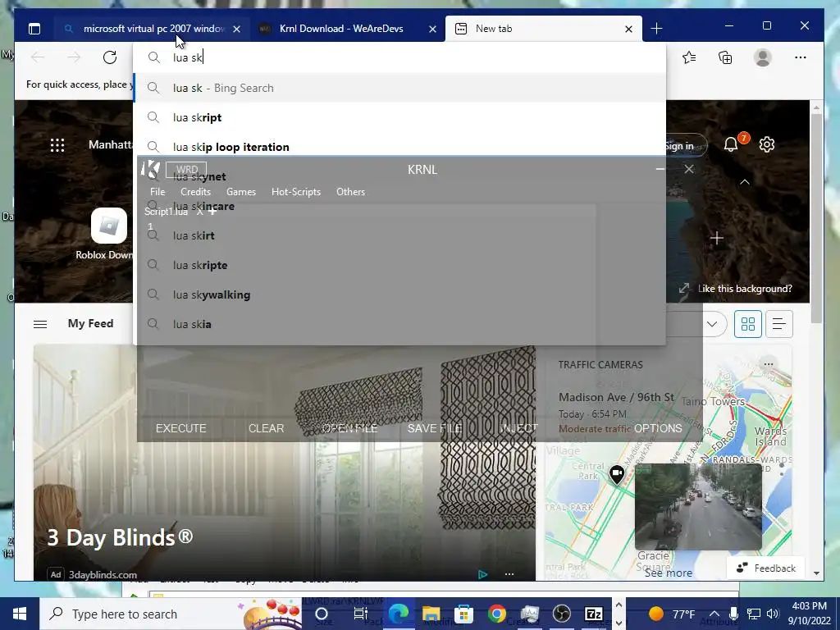Expand the feed dropdown chevron
Image resolution: width=840 pixels, height=630 pixels.
pyautogui.click(x=711, y=324)
